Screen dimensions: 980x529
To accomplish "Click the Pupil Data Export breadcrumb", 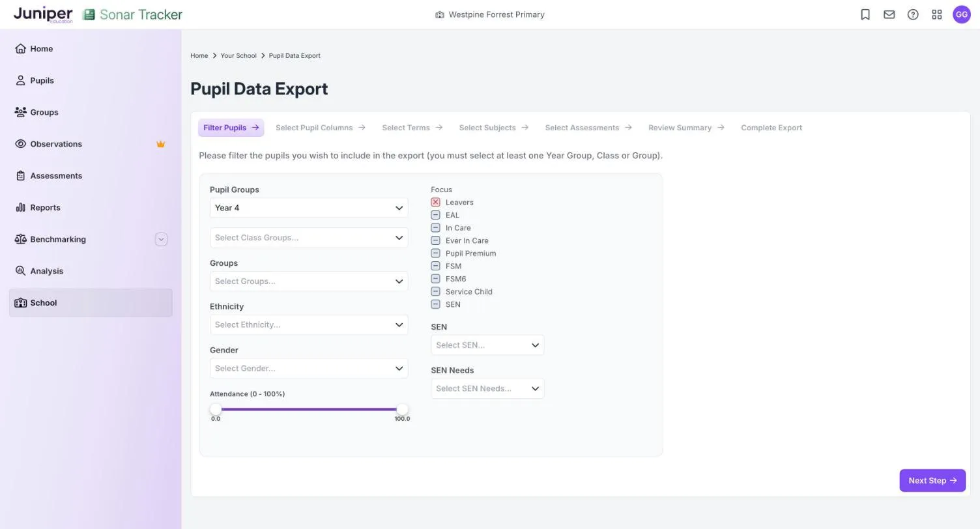I will click(x=295, y=56).
